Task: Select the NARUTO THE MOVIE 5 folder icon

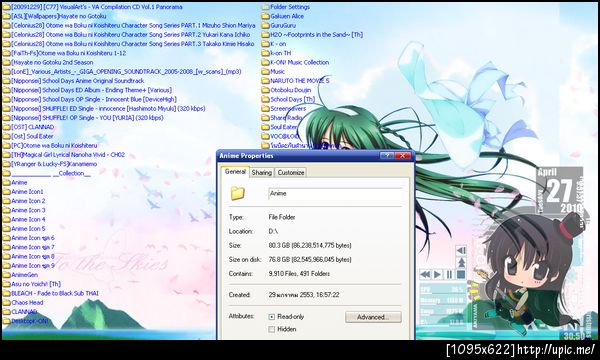Action: pos(265,81)
